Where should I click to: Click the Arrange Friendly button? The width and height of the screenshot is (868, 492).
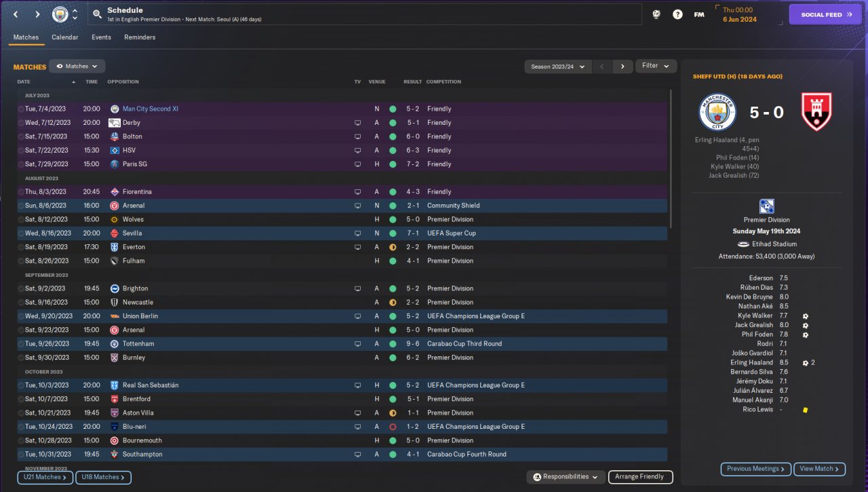click(640, 477)
